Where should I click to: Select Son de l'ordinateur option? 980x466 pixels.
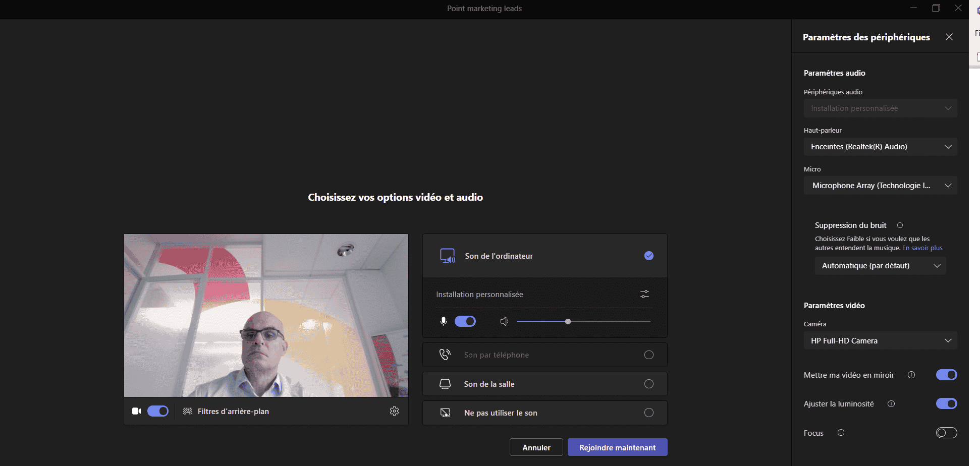pyautogui.click(x=545, y=256)
